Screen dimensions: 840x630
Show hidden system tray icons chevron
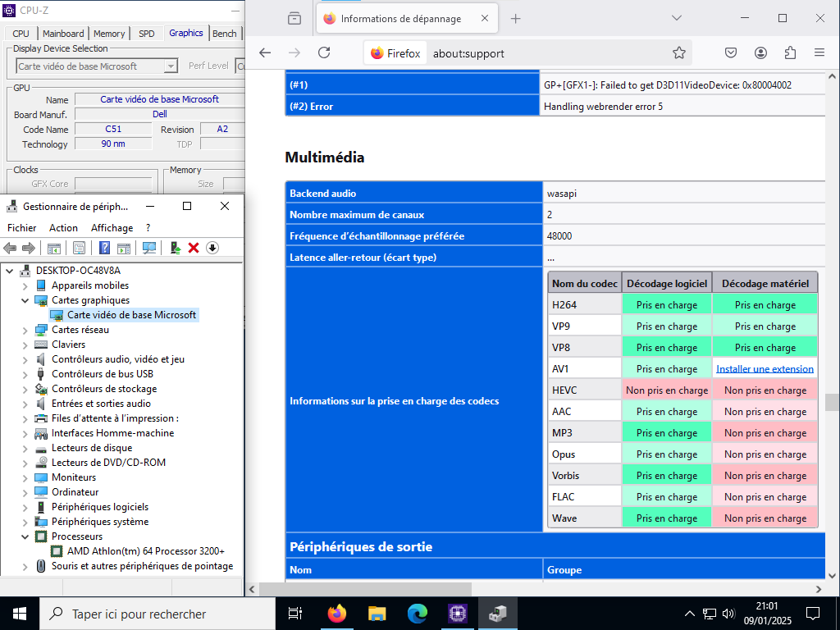(x=689, y=614)
